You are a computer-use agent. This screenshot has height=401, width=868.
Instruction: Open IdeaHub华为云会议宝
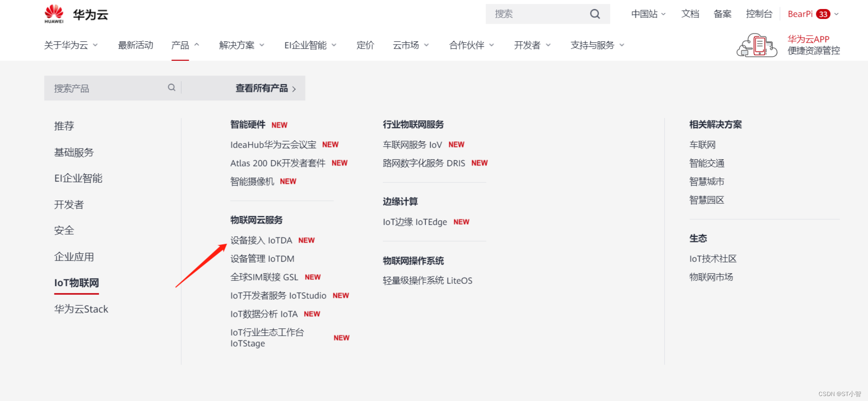[x=273, y=144]
